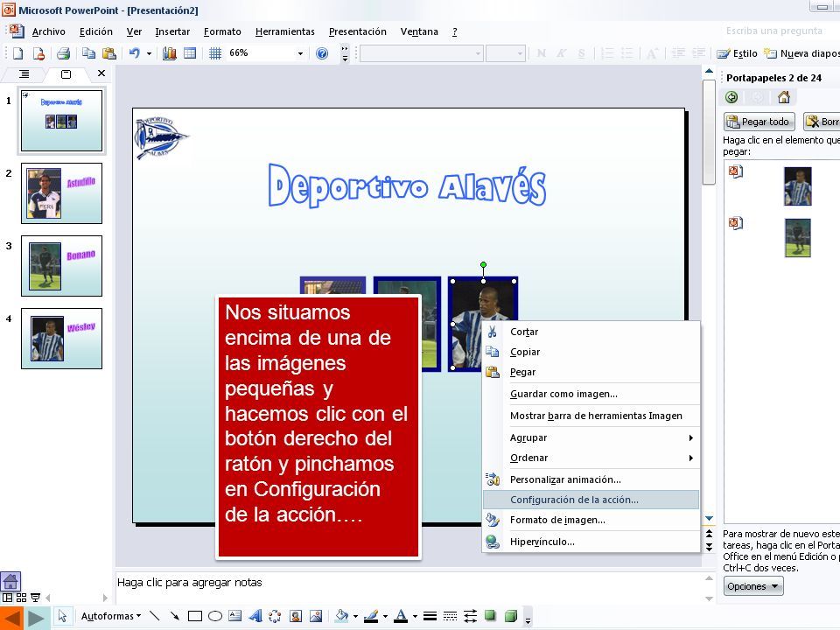Click the Copy icon in the standard toolbar
This screenshot has width=840, height=630.
click(x=88, y=53)
